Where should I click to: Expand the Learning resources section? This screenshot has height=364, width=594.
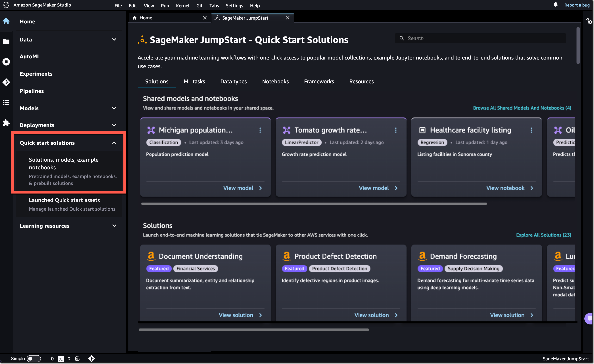114,226
